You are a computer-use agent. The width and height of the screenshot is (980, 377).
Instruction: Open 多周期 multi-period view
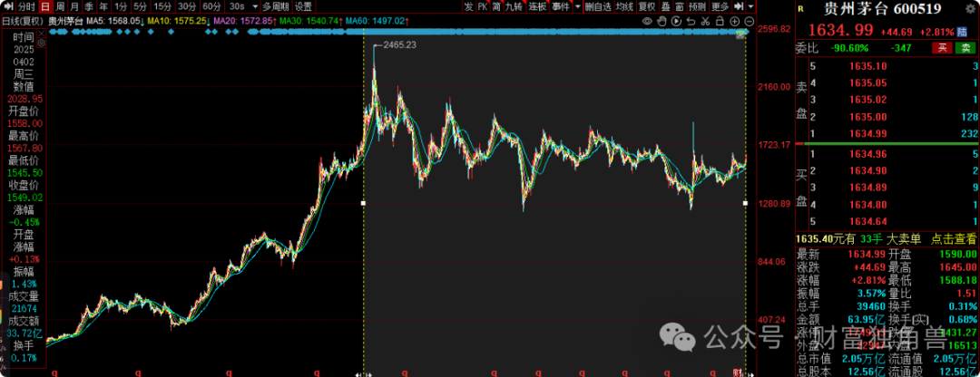(x=276, y=6)
